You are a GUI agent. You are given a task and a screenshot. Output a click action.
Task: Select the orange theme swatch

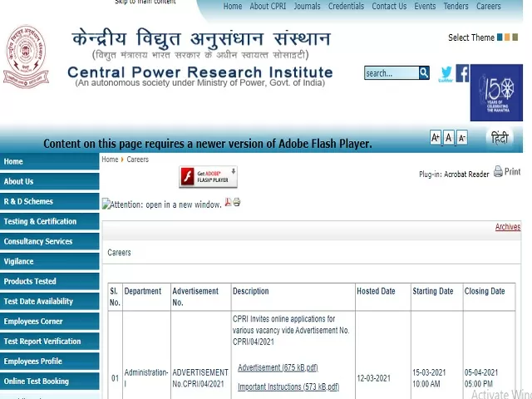507,37
